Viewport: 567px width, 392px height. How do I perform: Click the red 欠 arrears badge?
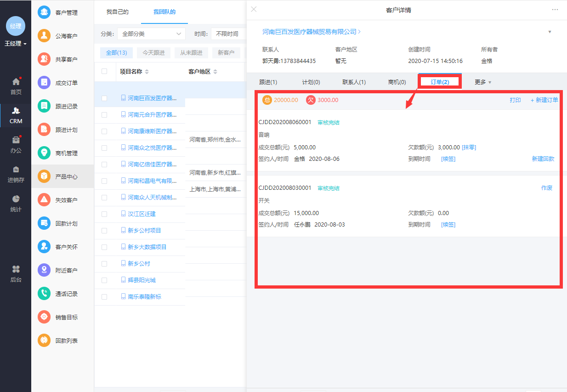311,100
